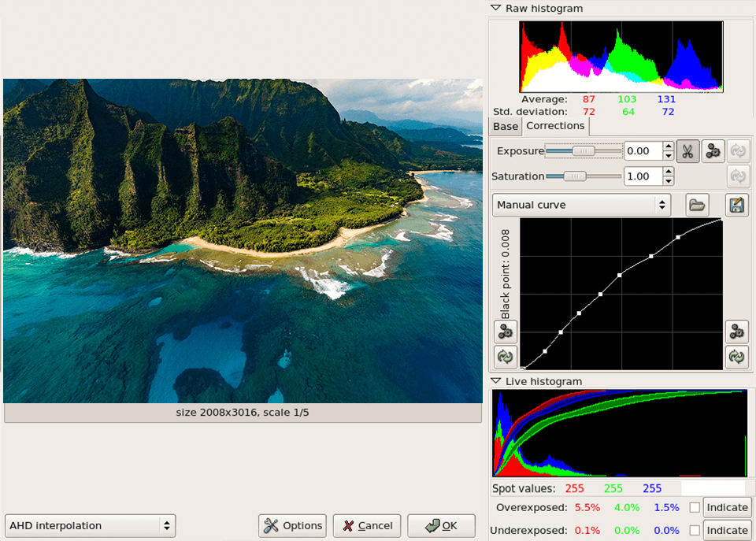Switch to the Base tab
Viewport: 756px width, 541px height.
(506, 127)
